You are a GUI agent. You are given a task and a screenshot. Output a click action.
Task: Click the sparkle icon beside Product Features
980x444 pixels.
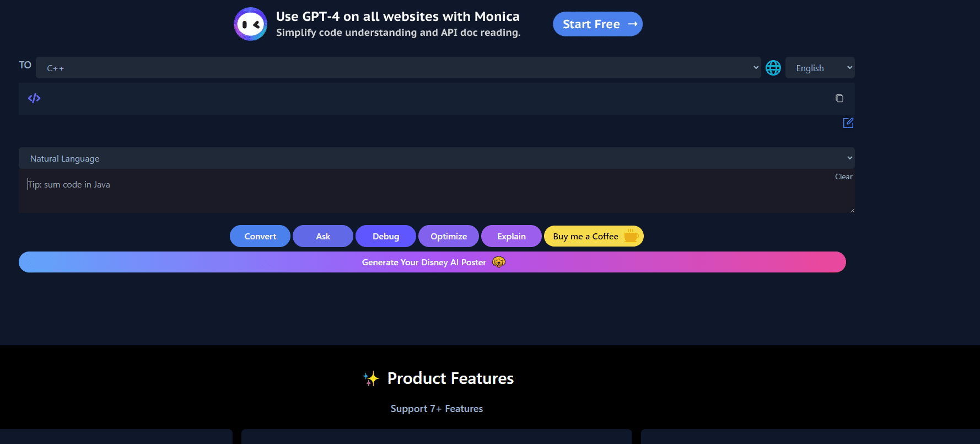371,378
